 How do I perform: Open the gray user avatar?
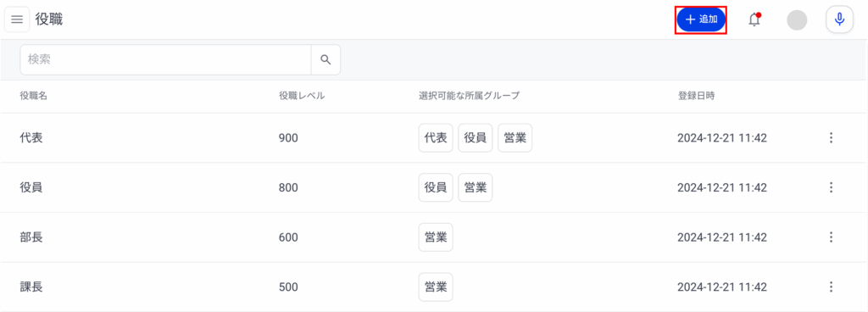click(x=797, y=19)
